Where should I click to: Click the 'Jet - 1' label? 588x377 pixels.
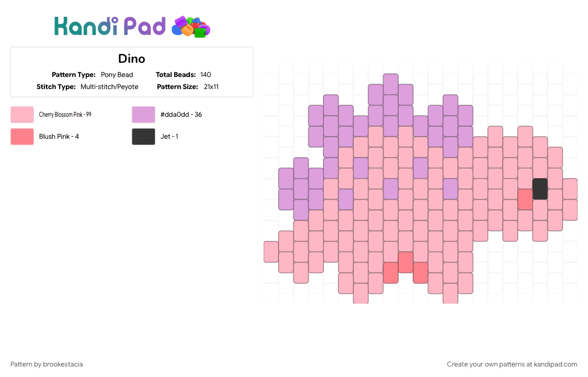click(x=169, y=137)
